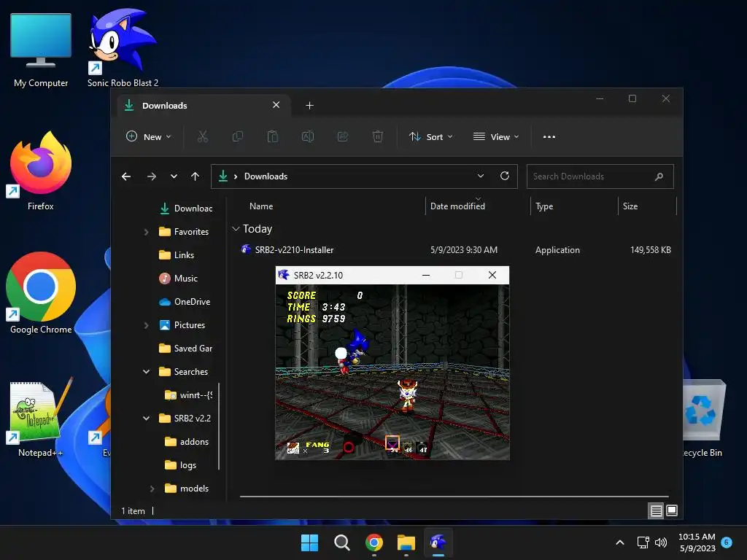Click the file list horizontal scrollbar

click(454, 497)
